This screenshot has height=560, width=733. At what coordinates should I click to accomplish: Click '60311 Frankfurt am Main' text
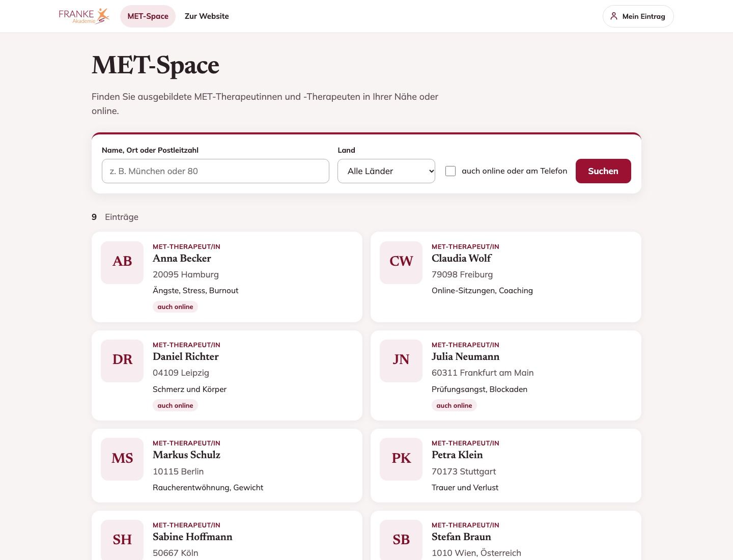pos(483,373)
